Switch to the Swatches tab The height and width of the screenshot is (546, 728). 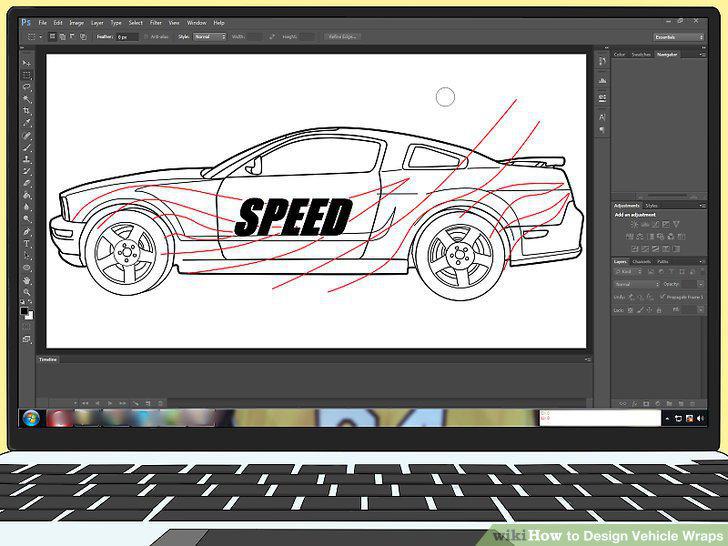pyautogui.click(x=641, y=54)
